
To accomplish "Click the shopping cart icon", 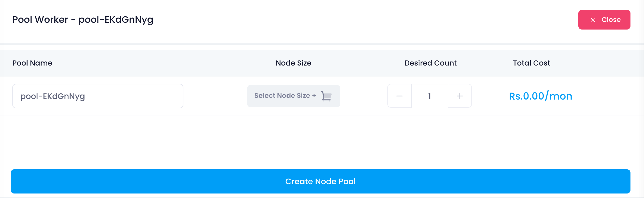I will coord(326,96).
